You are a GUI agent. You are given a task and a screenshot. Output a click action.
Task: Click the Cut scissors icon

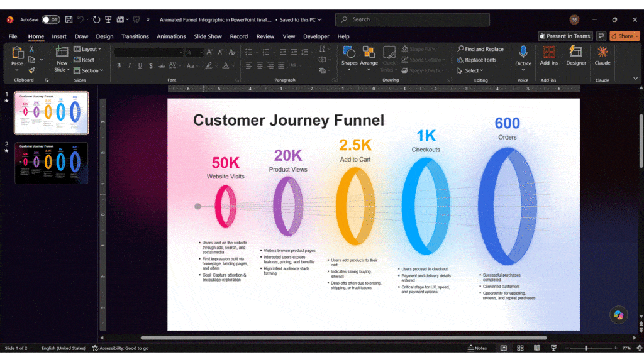tap(31, 49)
